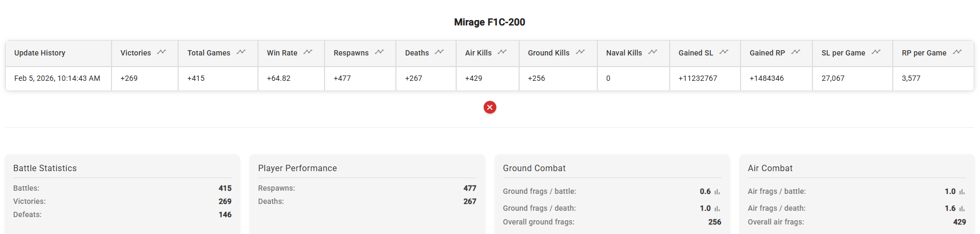Image resolution: width=980 pixels, height=234 pixels.
Task: Show the Gained SL trend chart icon
Action: (724, 52)
